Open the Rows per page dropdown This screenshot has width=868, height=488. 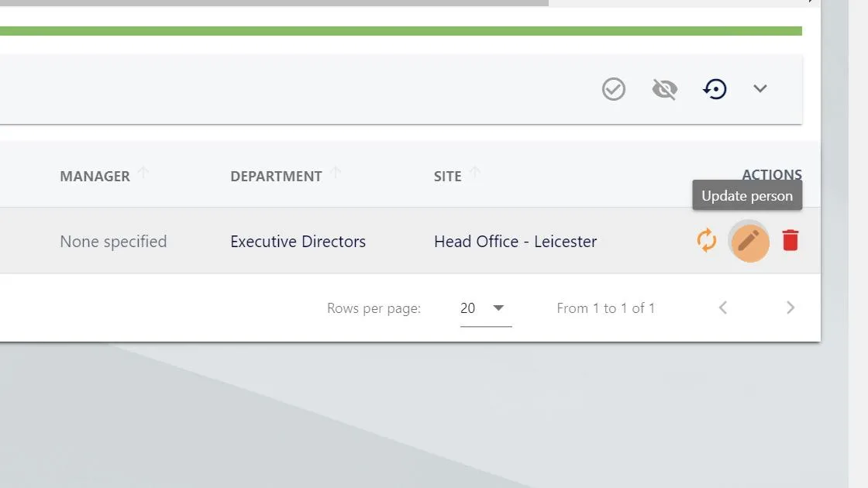click(x=485, y=309)
